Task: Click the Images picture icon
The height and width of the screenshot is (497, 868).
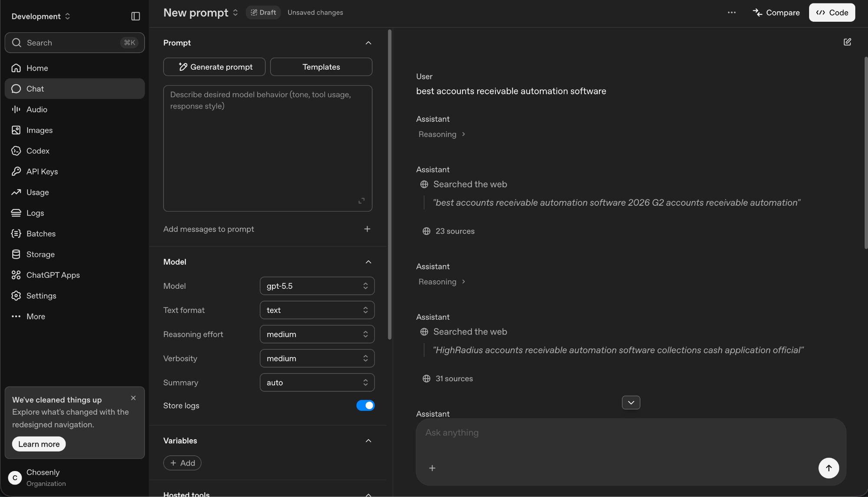Action: tap(16, 130)
